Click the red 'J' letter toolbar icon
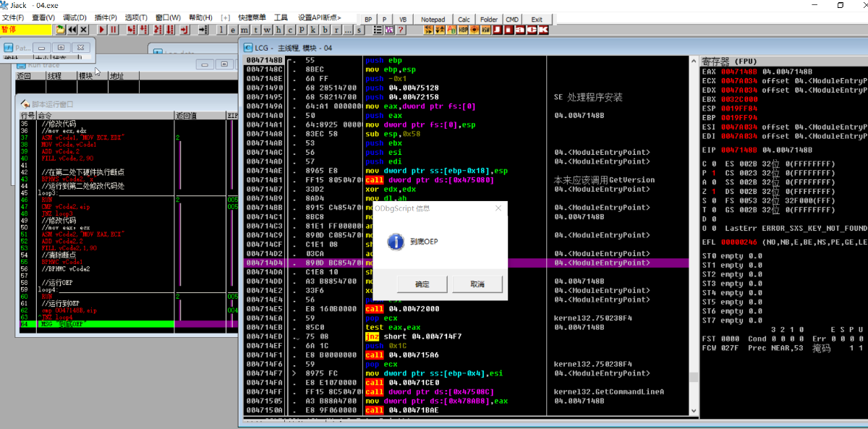Viewport: 868px width, 429px height. 498,30
